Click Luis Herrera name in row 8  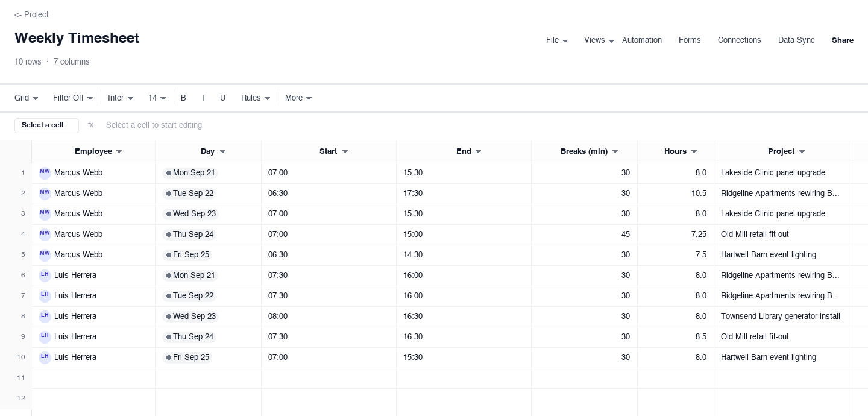point(75,317)
